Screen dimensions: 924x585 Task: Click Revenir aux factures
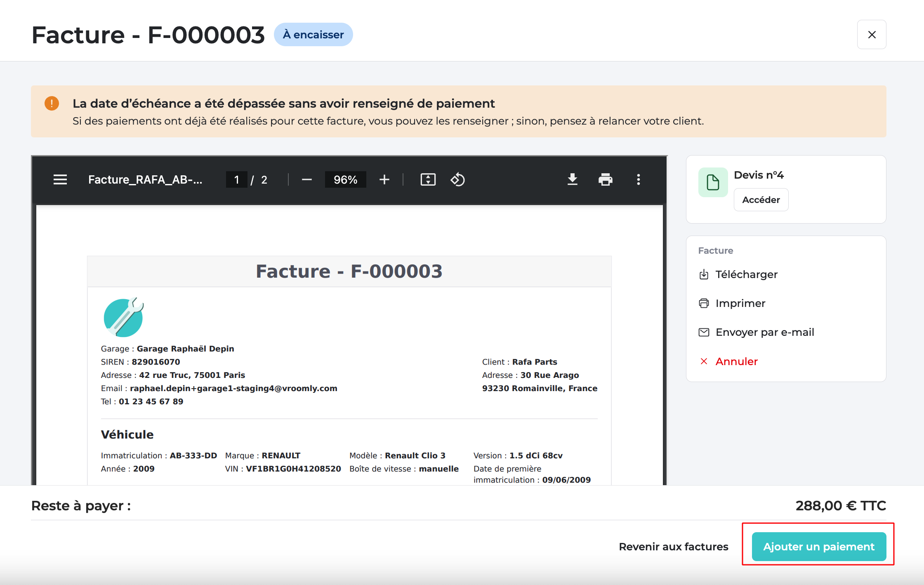[673, 546]
